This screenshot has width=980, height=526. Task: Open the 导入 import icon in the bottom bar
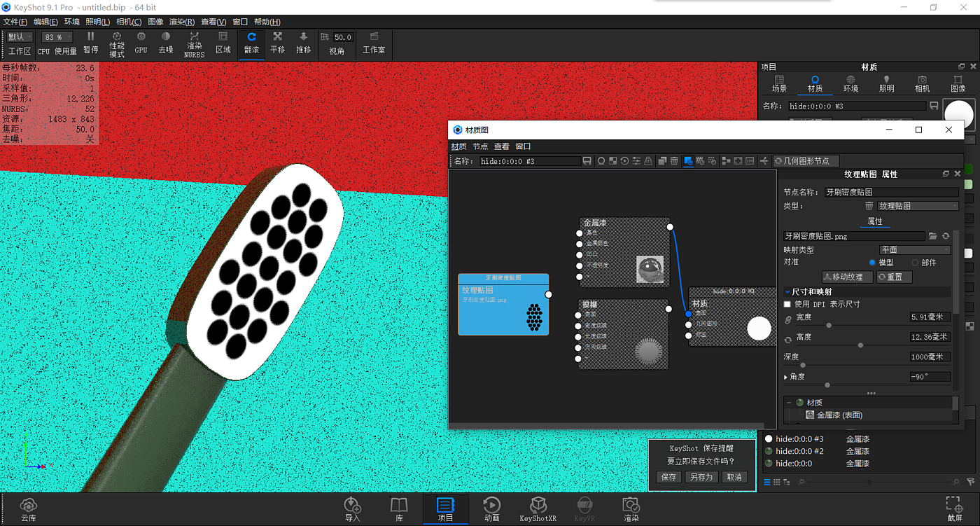pyautogui.click(x=352, y=509)
